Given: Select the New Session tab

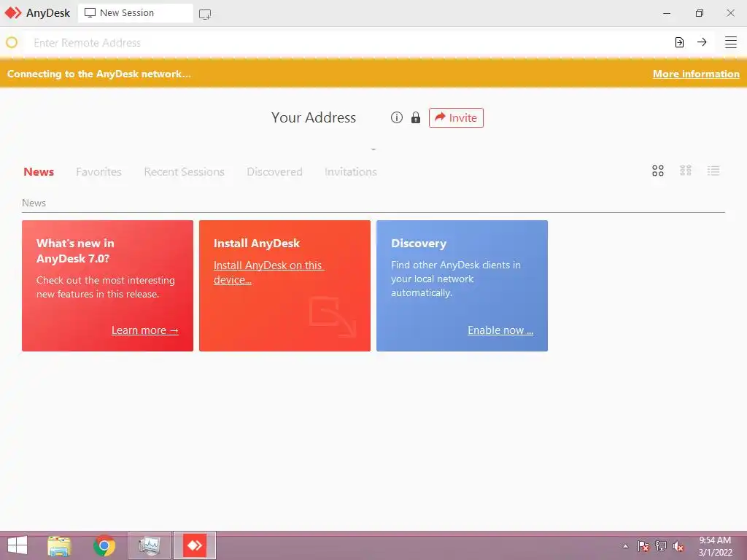Looking at the screenshot, I should (135, 13).
